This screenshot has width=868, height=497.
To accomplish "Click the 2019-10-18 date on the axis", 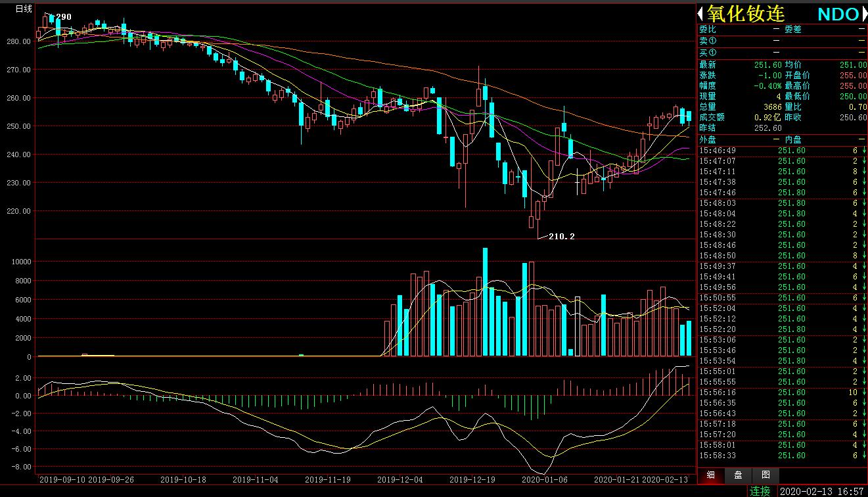I will [185, 480].
